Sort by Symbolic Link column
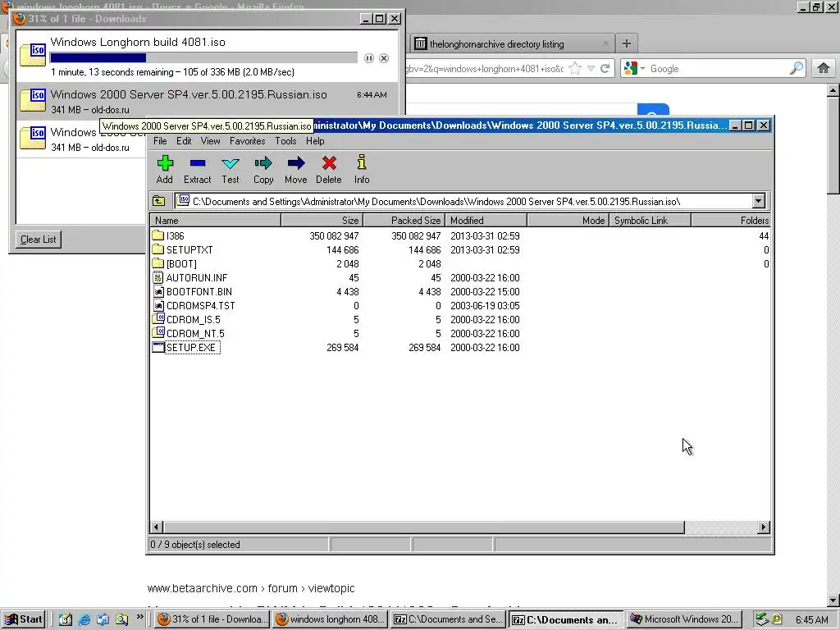Image resolution: width=840 pixels, height=630 pixels. (x=651, y=220)
